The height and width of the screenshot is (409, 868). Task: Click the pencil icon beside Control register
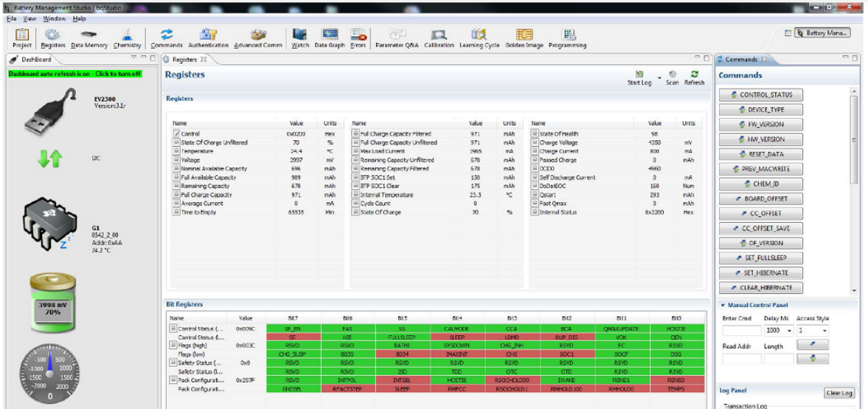(176, 134)
